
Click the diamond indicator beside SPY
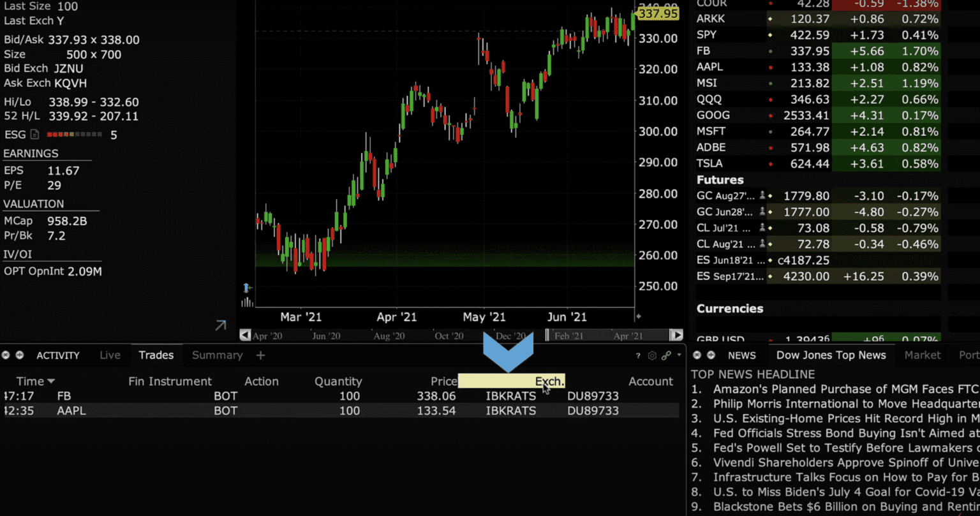[x=769, y=36]
